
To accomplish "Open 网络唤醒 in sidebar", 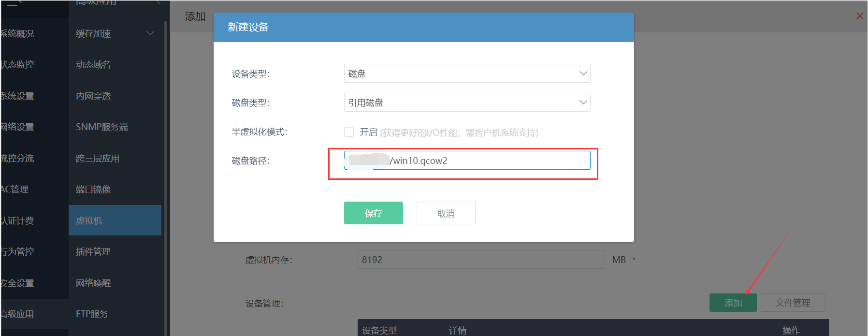I will point(93,283).
